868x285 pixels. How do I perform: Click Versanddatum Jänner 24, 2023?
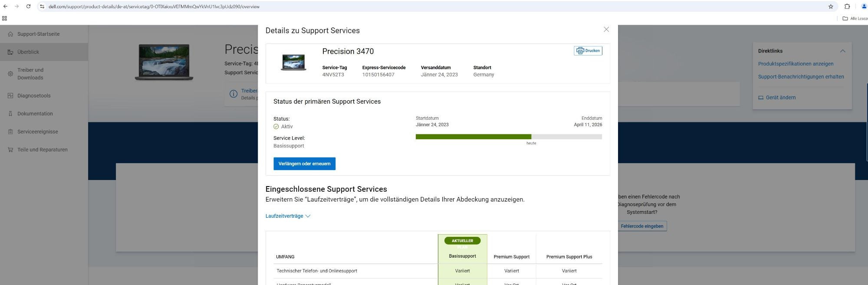click(439, 75)
